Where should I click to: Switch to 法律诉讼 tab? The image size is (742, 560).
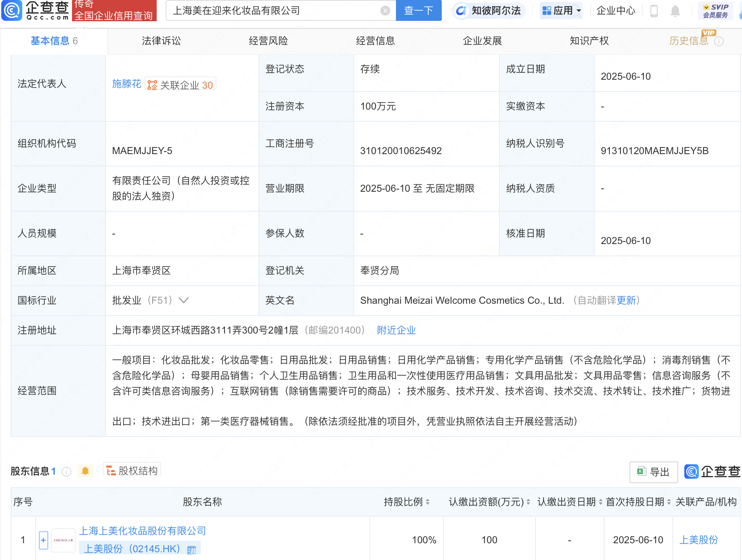pyautogui.click(x=161, y=41)
